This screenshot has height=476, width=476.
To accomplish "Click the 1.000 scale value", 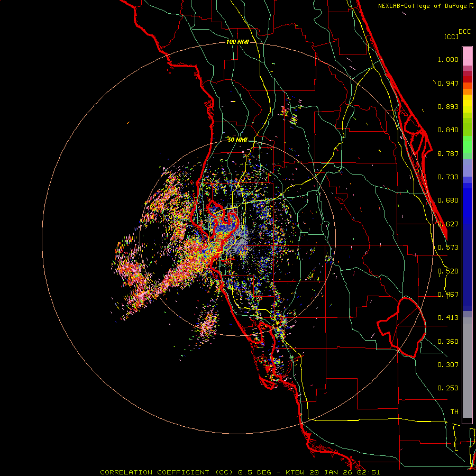I will click(448, 59).
